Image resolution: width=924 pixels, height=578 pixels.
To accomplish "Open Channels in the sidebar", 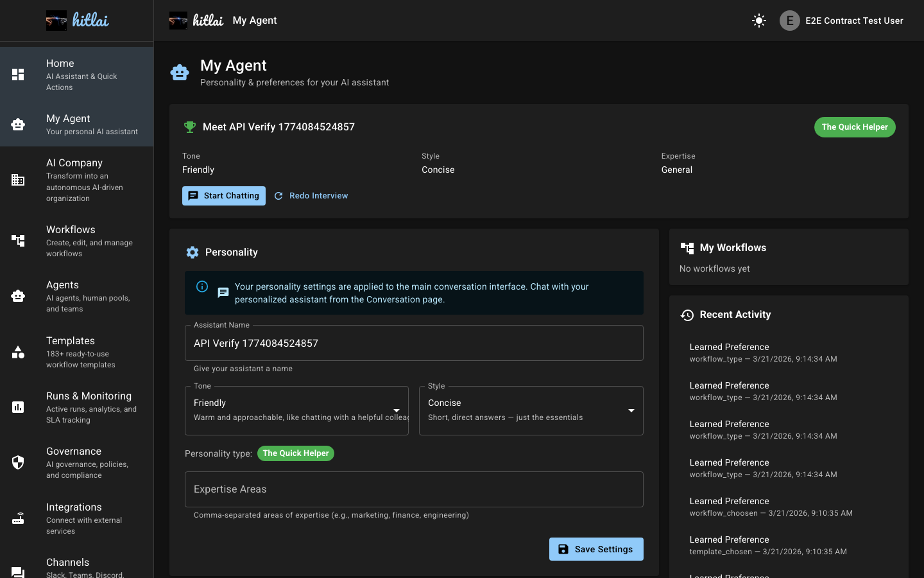I will click(x=77, y=566).
